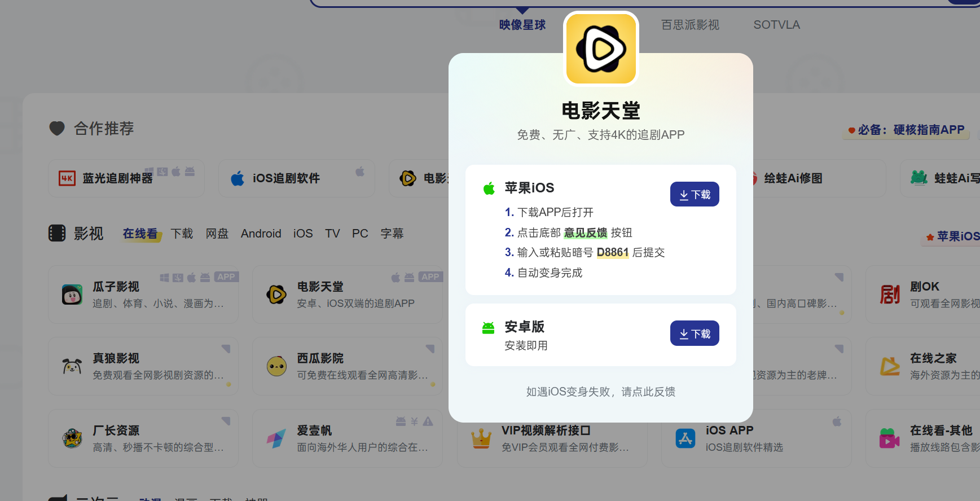Click the 电影天堂 play icon in the list

pyautogui.click(x=276, y=295)
